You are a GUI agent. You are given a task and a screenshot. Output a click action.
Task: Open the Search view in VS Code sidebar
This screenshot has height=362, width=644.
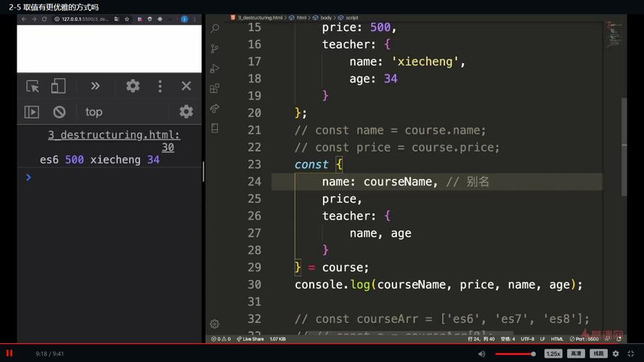coord(215,28)
